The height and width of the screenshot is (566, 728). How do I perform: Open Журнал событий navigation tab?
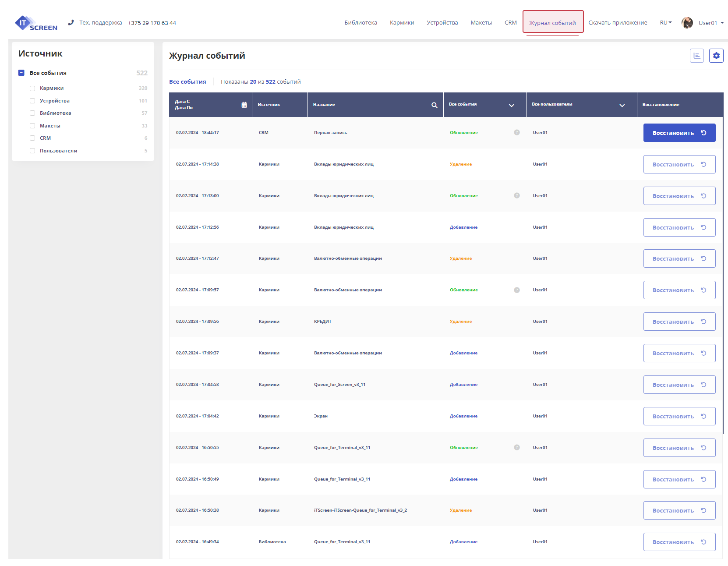click(553, 23)
